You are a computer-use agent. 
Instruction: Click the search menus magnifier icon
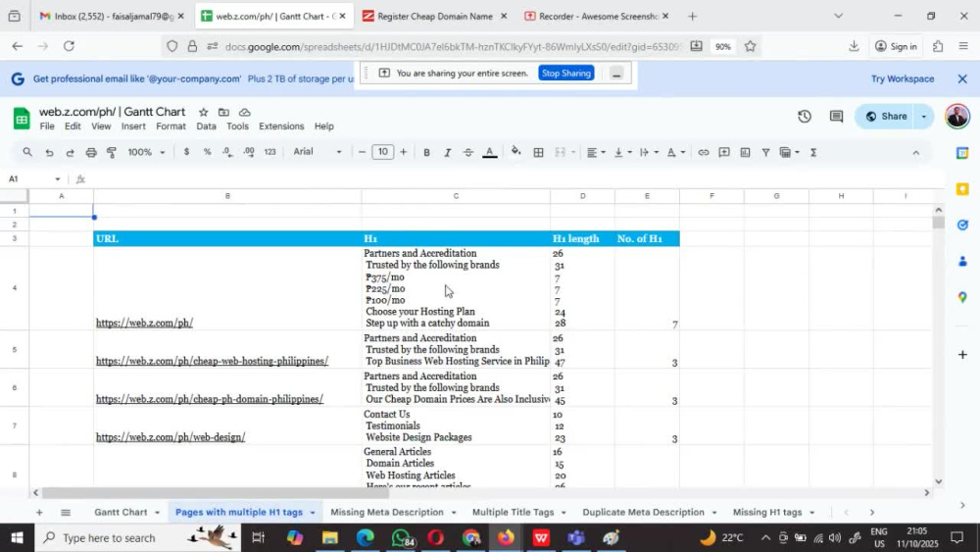[27, 152]
